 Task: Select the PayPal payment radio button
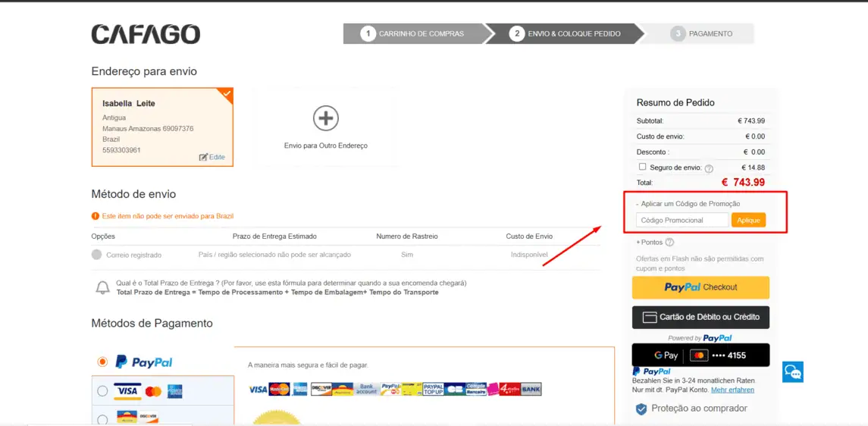click(102, 362)
